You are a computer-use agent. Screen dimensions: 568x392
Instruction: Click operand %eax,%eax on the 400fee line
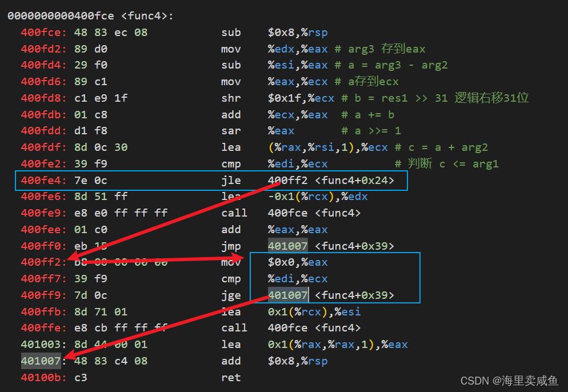click(x=297, y=230)
